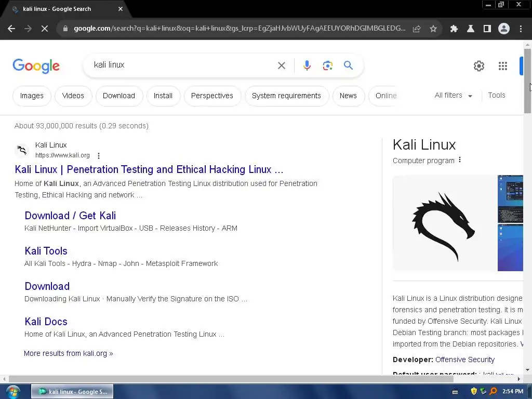The height and width of the screenshot is (399, 532).
Task: Click the blue magnifier search button
Action: click(x=349, y=65)
